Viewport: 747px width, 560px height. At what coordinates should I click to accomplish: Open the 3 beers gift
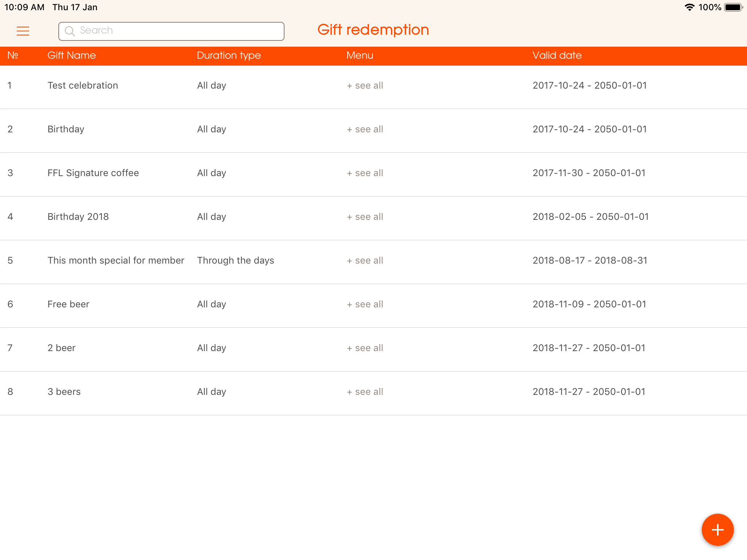(x=64, y=392)
